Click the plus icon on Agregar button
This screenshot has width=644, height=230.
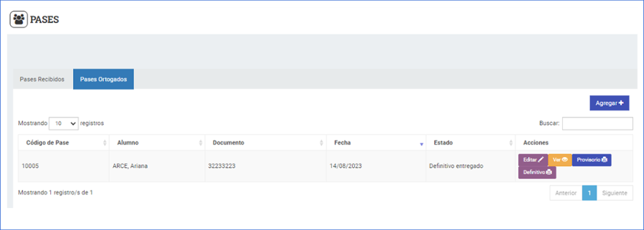[621, 103]
